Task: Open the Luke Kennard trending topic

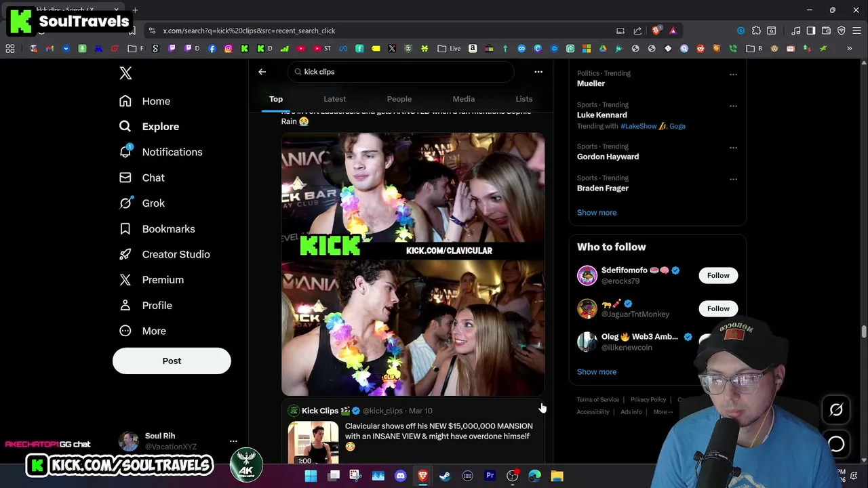Action: [x=601, y=115]
